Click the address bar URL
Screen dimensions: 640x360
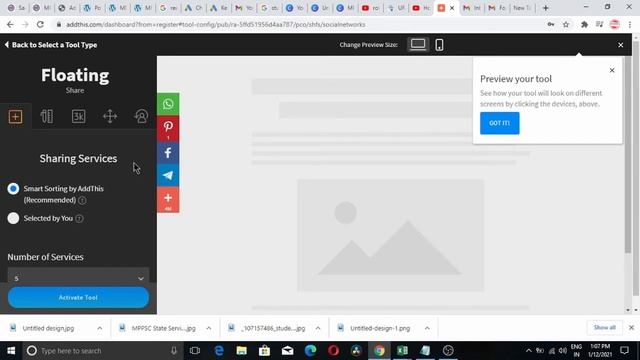click(x=216, y=24)
